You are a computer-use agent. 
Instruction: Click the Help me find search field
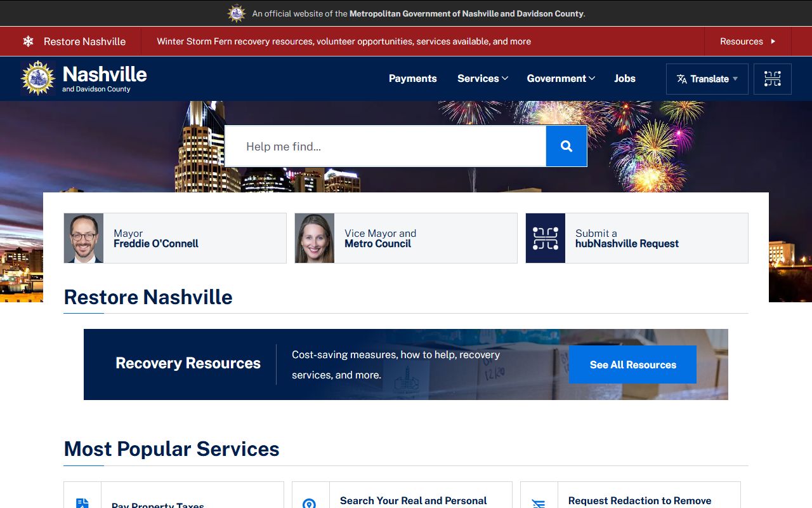click(386, 146)
